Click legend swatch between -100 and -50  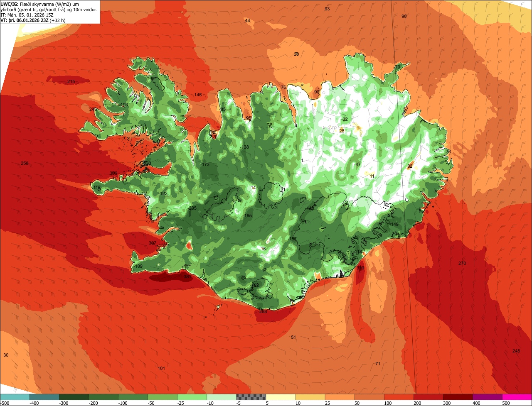pos(133,397)
